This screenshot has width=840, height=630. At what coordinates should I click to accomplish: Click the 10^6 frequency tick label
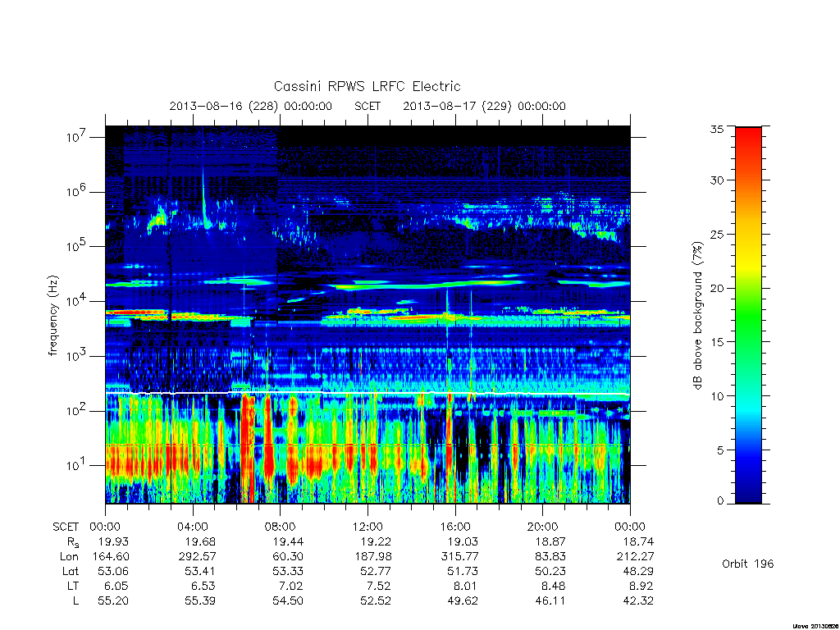click(x=78, y=191)
